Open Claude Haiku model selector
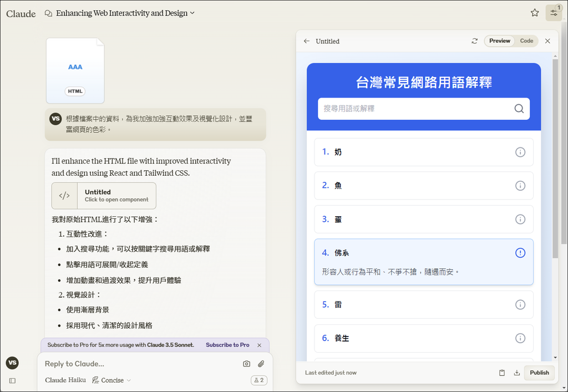 65,380
